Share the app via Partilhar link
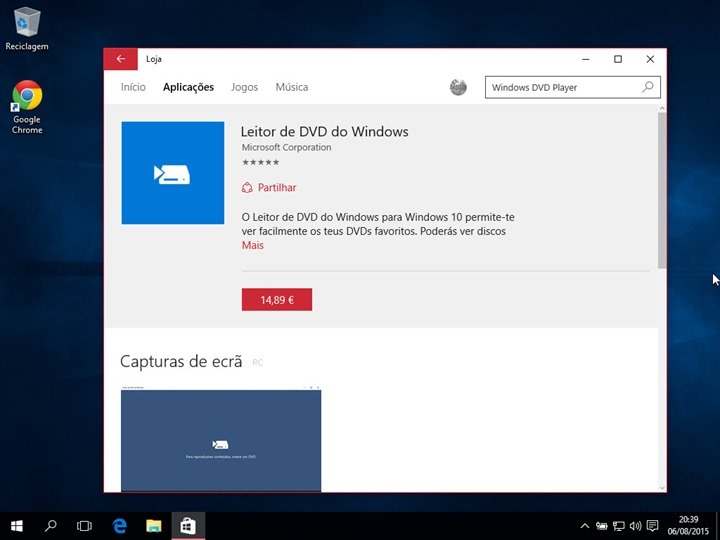Screen dimensions: 720x540 [x=277, y=187]
